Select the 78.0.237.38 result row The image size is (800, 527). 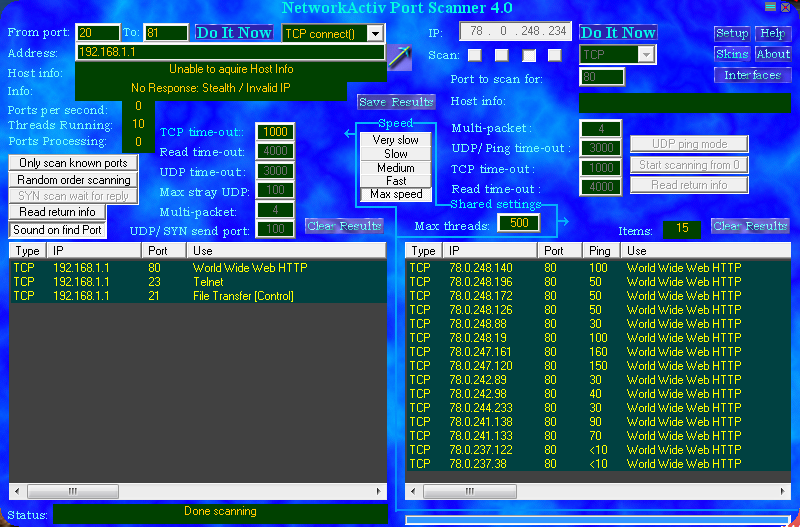(x=598, y=464)
